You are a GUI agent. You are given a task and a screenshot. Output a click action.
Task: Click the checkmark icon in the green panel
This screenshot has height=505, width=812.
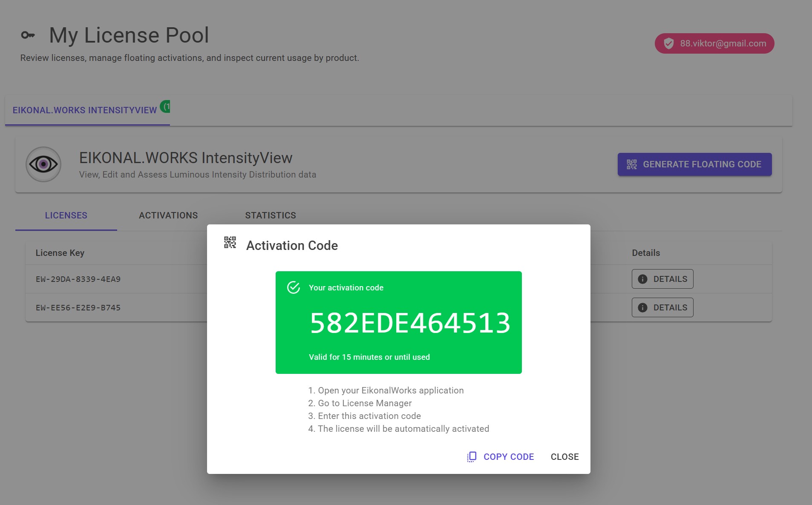coord(294,287)
